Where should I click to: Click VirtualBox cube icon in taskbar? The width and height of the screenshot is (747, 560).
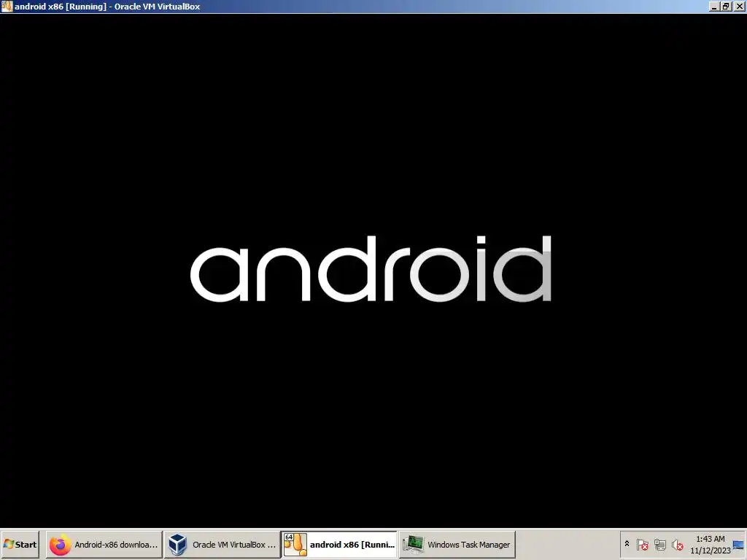click(178, 545)
